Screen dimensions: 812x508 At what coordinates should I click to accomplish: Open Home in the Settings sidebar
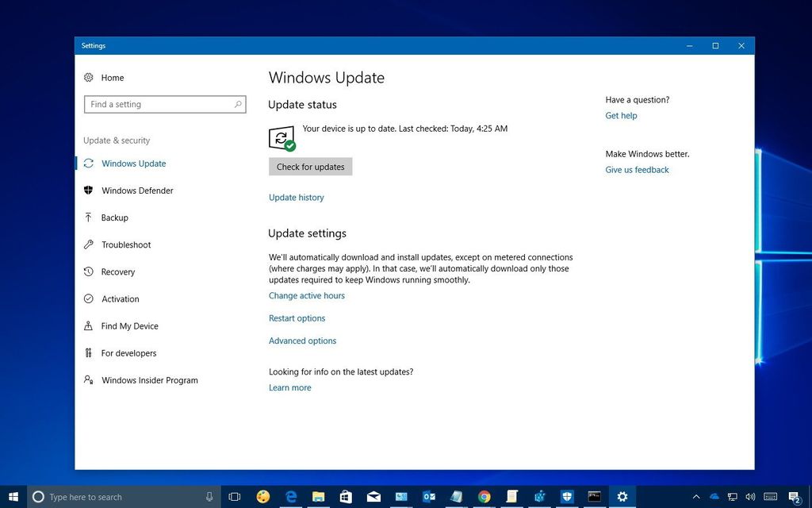112,77
